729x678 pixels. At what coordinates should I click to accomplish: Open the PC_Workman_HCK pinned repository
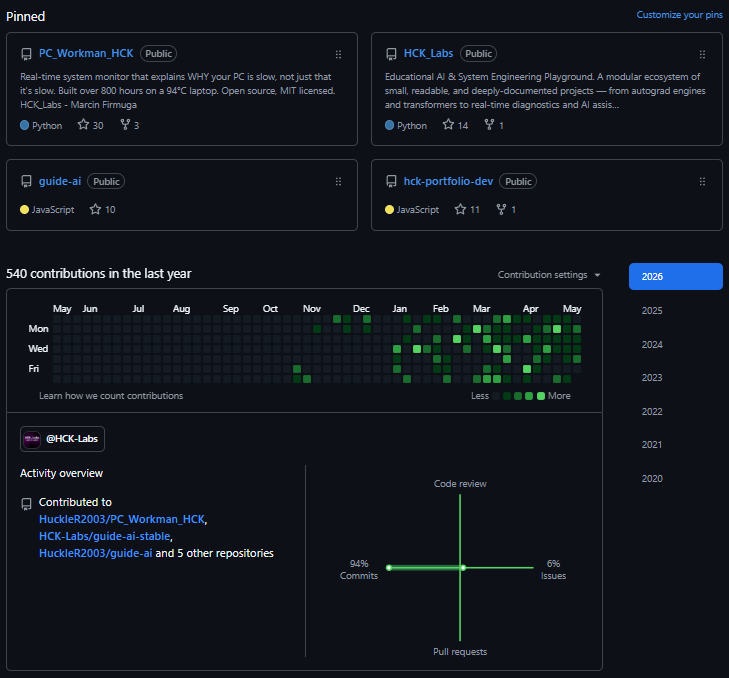click(x=86, y=53)
